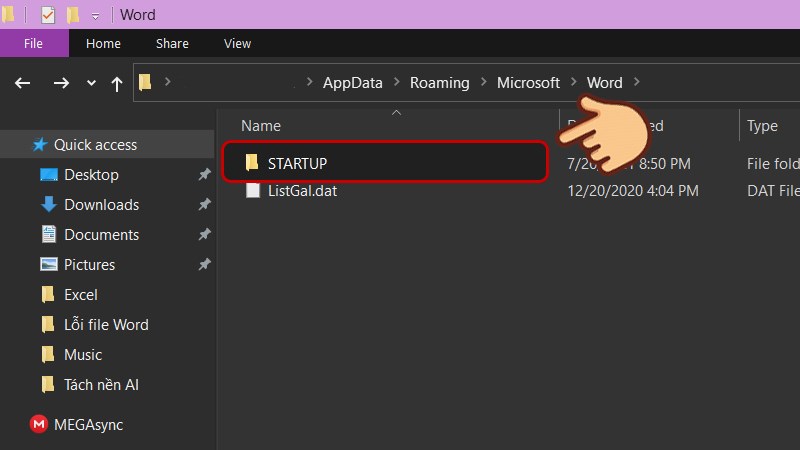Sort files by the Name column
This screenshot has width=800, height=450.
(261, 126)
